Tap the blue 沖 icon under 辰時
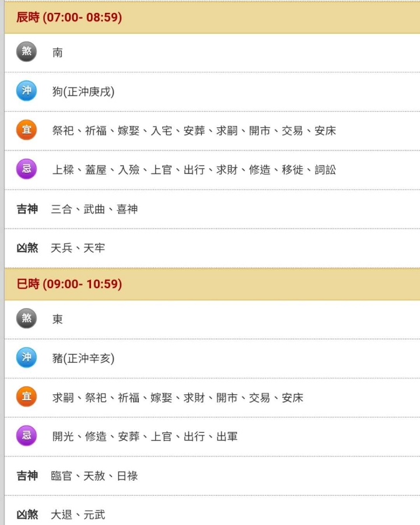420x525 pixels. 26,91
